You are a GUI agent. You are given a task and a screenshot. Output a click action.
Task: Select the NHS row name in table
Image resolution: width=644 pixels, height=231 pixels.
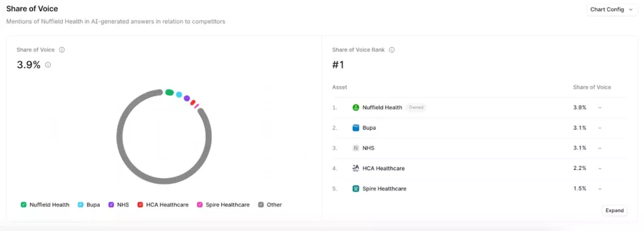click(x=369, y=148)
